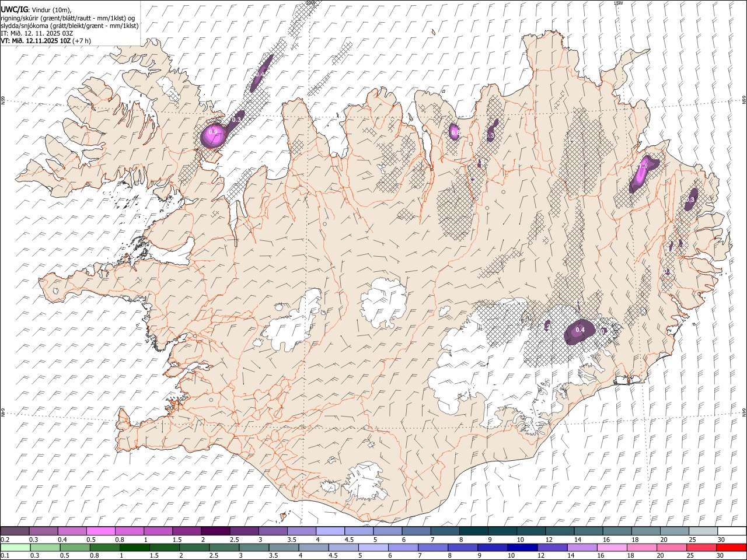The image size is (747, 560).
Task: Click the '(+7 h)' forecast offset text
Action: click(x=82, y=40)
